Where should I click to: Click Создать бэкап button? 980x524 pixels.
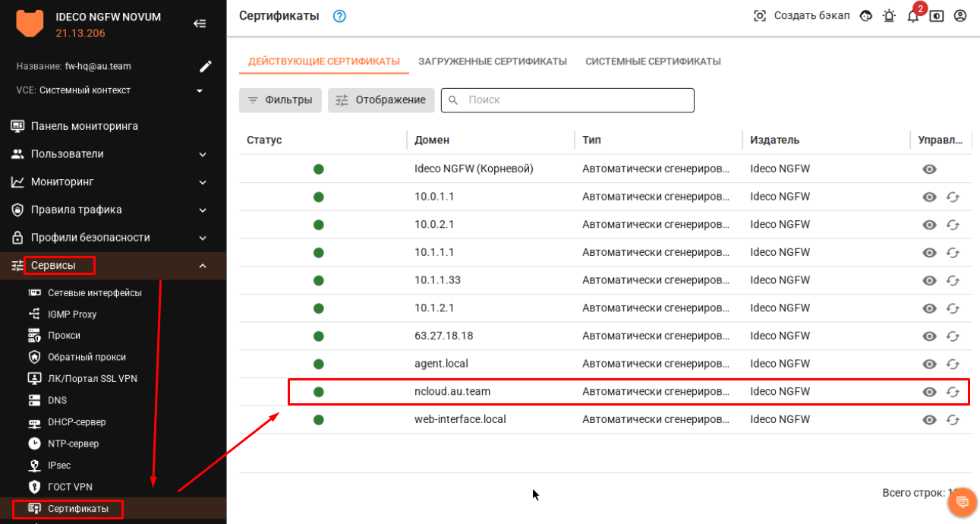[x=802, y=16]
